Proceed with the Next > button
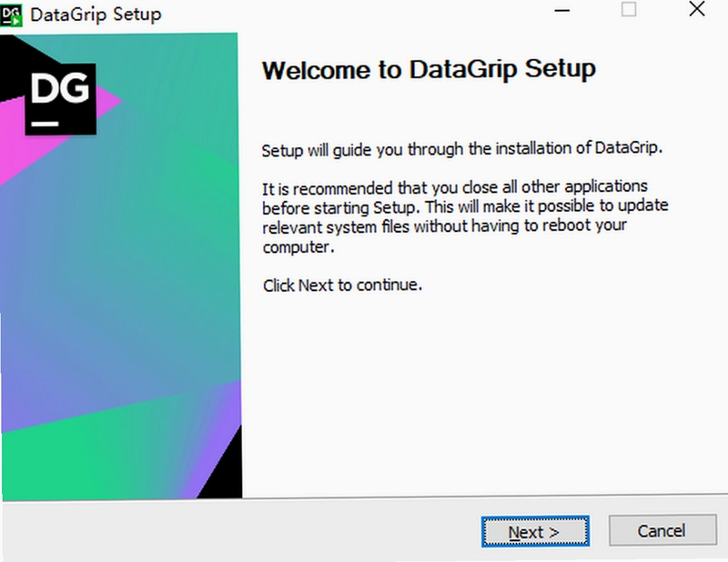 point(535,531)
